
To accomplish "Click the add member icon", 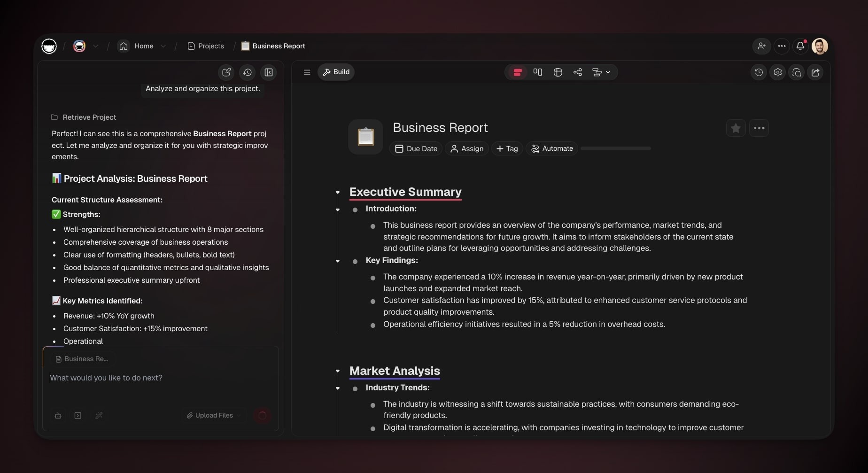I will (761, 46).
